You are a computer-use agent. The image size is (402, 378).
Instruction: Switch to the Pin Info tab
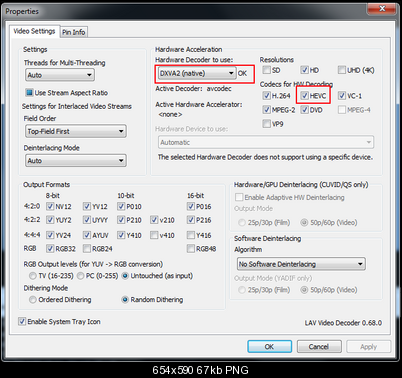pyautogui.click(x=74, y=32)
